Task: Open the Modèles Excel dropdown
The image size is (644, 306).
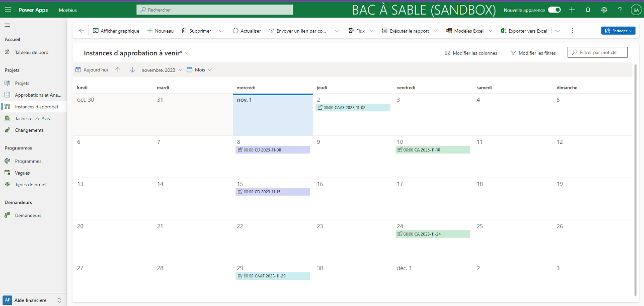Action: coord(469,31)
